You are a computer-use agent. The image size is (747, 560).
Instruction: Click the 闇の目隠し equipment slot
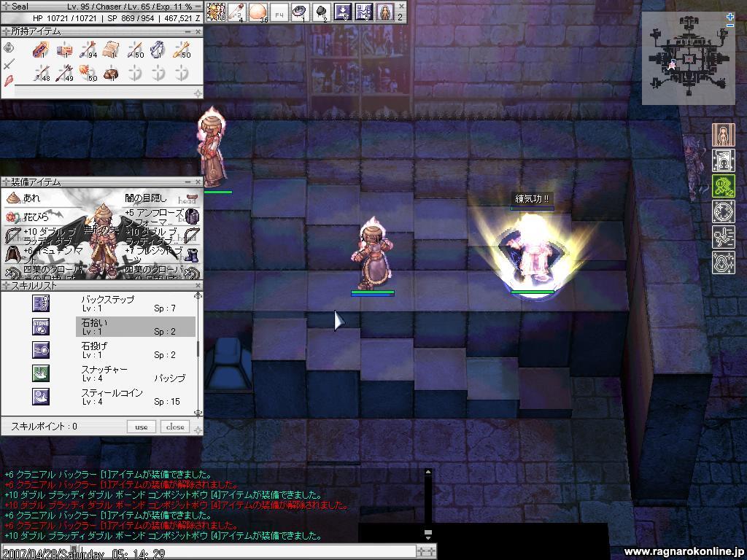[161, 198]
